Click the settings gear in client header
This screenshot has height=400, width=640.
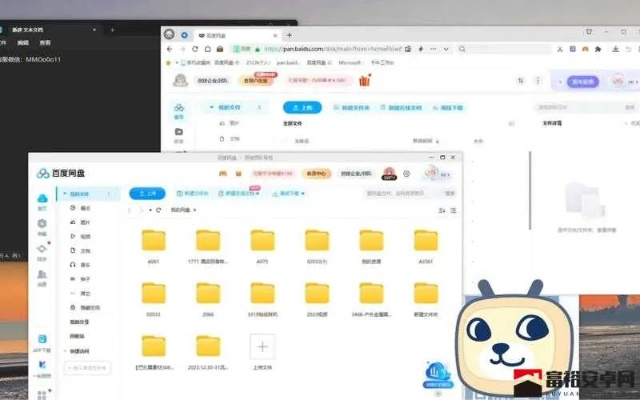[407, 173]
